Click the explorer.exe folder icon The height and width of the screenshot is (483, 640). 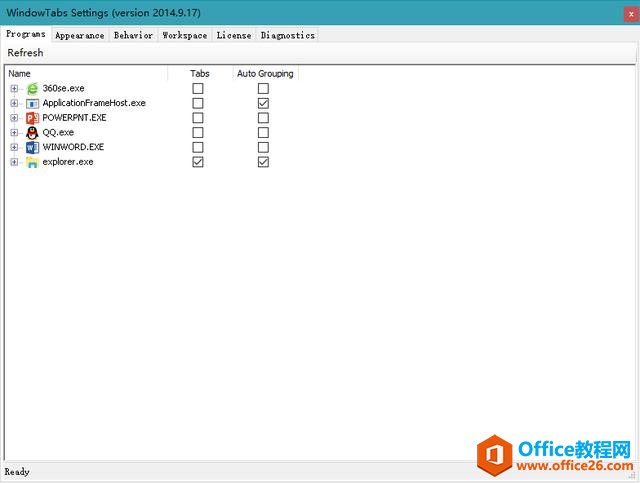coord(32,162)
